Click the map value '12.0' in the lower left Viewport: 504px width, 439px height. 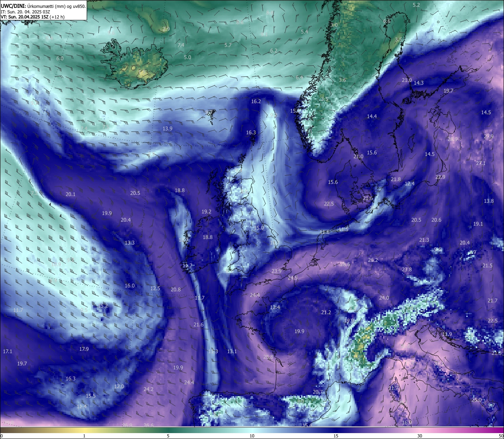coord(119,387)
